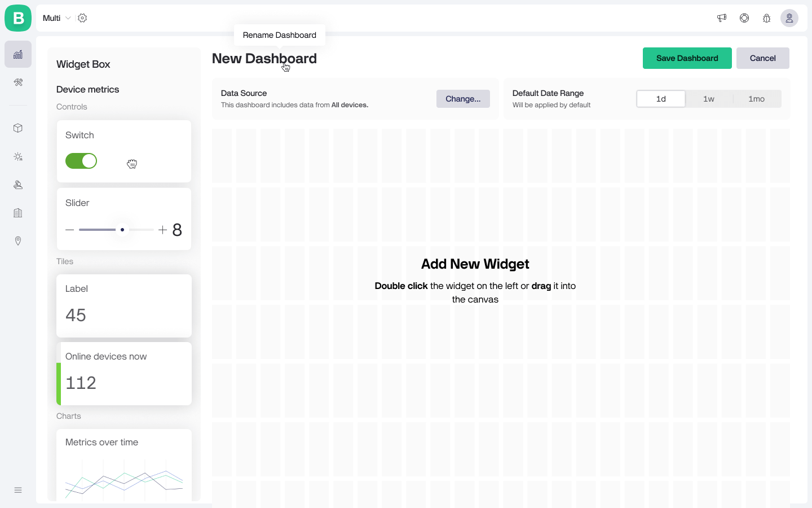Select the 1d date range option

(x=661, y=99)
